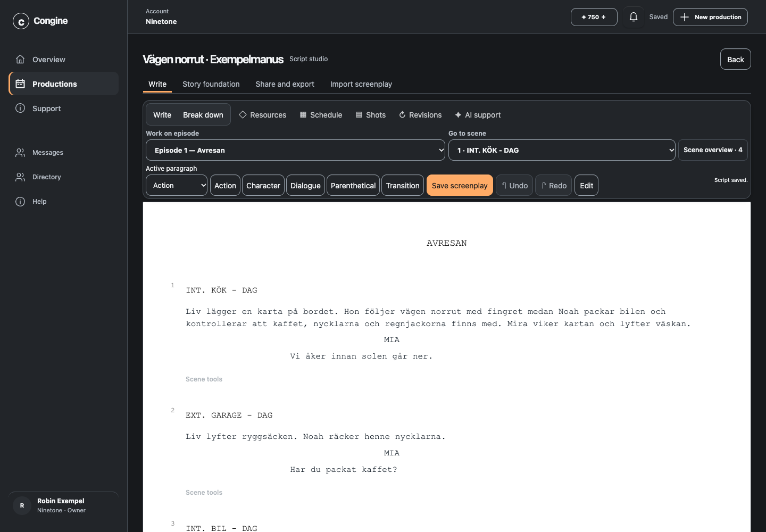Viewport: 766px width, 532px height.
Task: Open Help from the sidebar
Action: tap(63, 202)
